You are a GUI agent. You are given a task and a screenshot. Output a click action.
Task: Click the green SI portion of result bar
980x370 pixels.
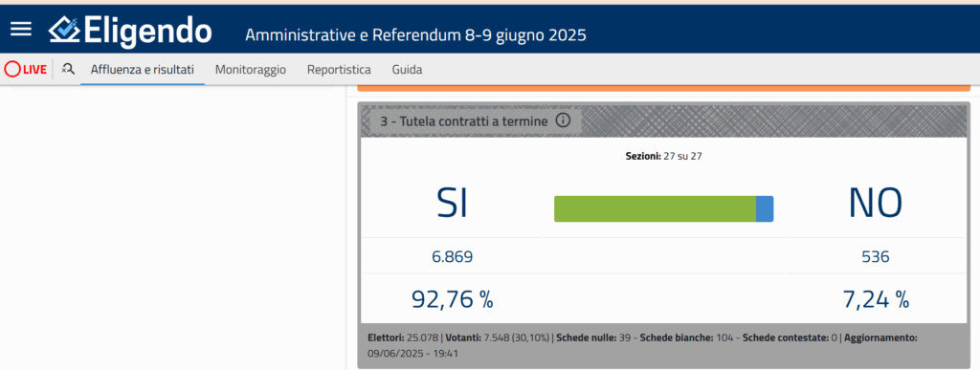[x=655, y=209]
